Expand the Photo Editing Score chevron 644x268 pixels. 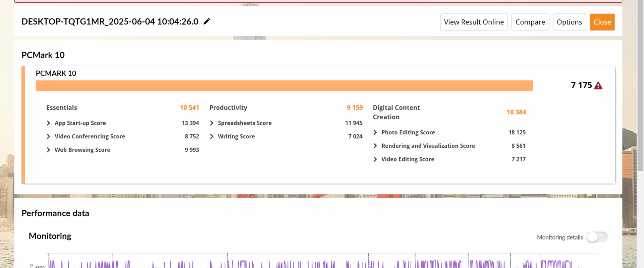pos(375,132)
